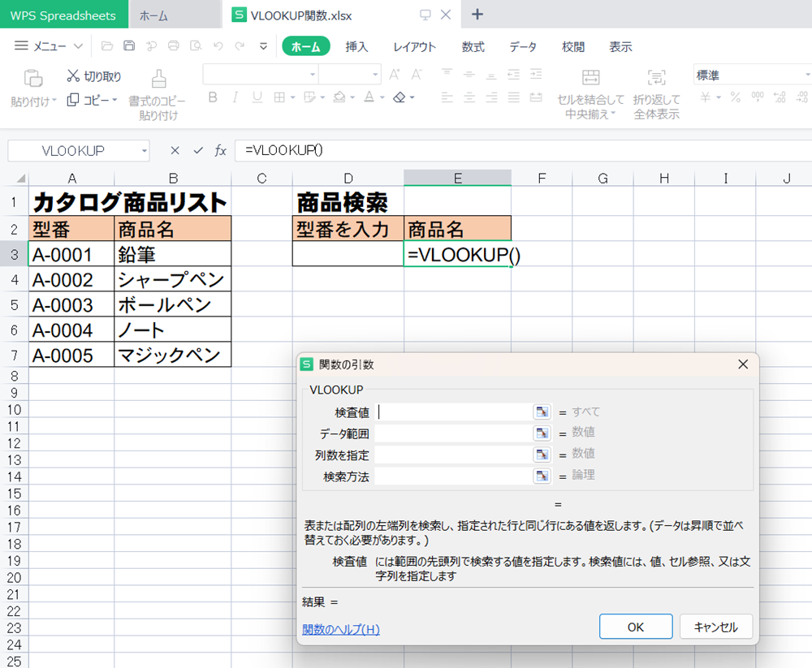The image size is (812, 668).
Task: Open the borders dropdown arrow
Action: click(292, 97)
